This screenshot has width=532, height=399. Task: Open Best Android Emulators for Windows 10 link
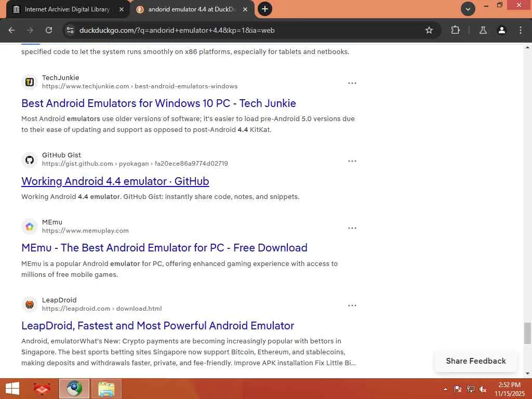(x=158, y=103)
